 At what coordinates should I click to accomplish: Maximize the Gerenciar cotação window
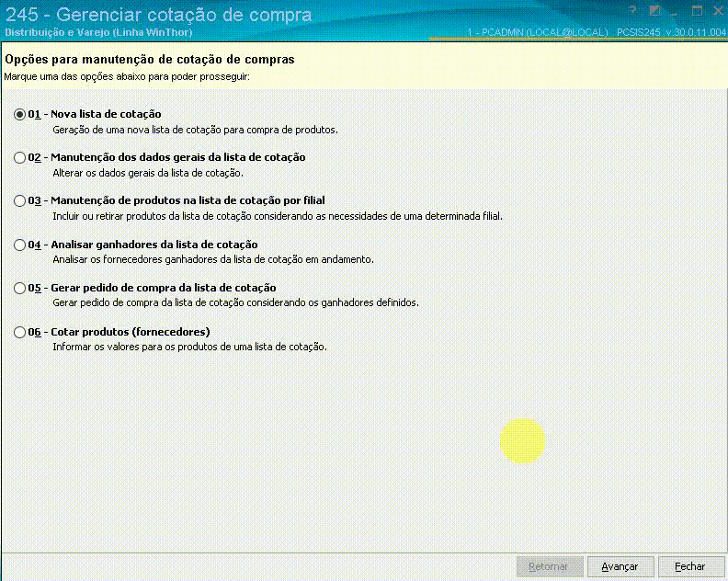click(x=697, y=11)
